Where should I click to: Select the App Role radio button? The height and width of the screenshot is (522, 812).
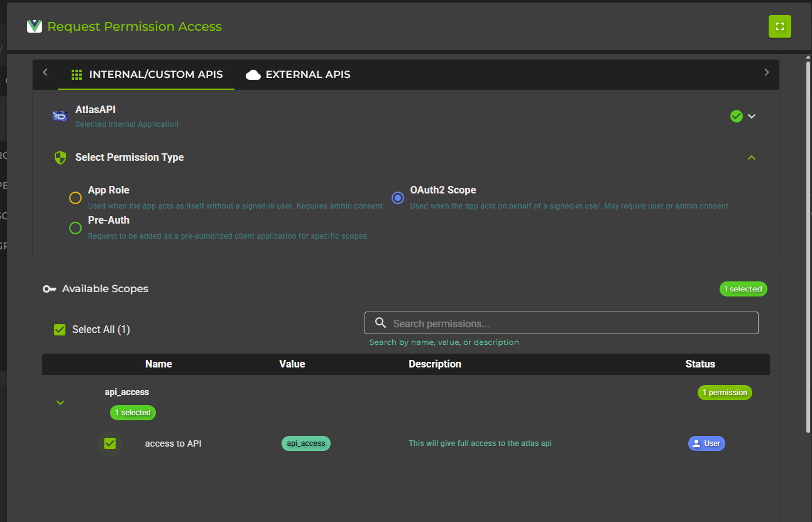75,197
